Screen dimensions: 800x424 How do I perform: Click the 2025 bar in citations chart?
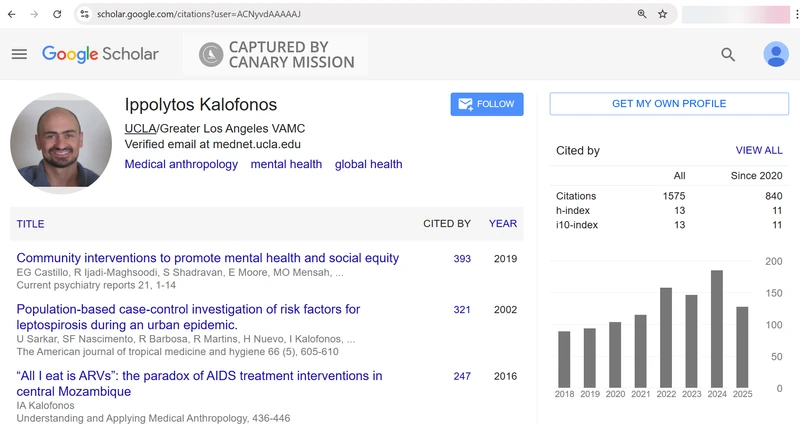pyautogui.click(x=742, y=347)
